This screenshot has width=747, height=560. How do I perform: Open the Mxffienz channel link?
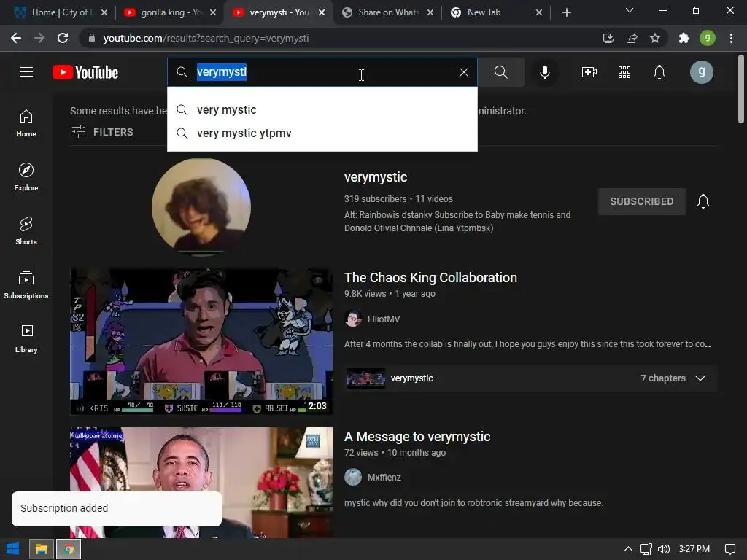coord(384,477)
